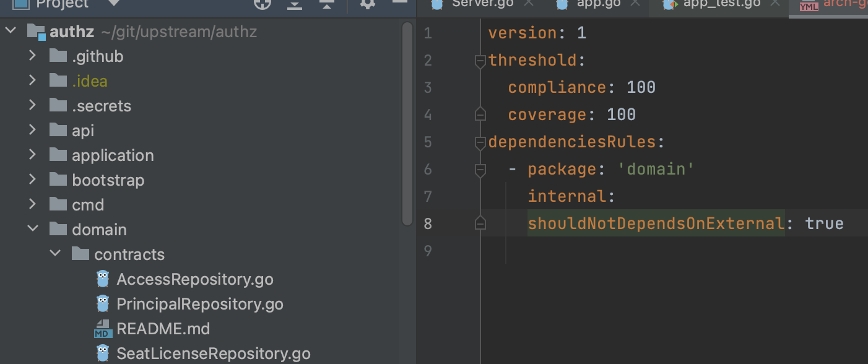Switch to the app.go tab

click(x=596, y=4)
